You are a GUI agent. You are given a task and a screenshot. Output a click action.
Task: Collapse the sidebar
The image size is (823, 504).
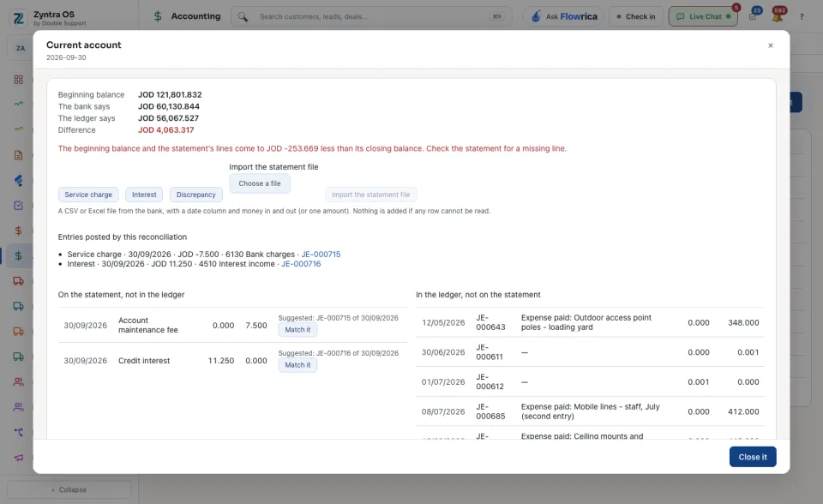click(69, 489)
